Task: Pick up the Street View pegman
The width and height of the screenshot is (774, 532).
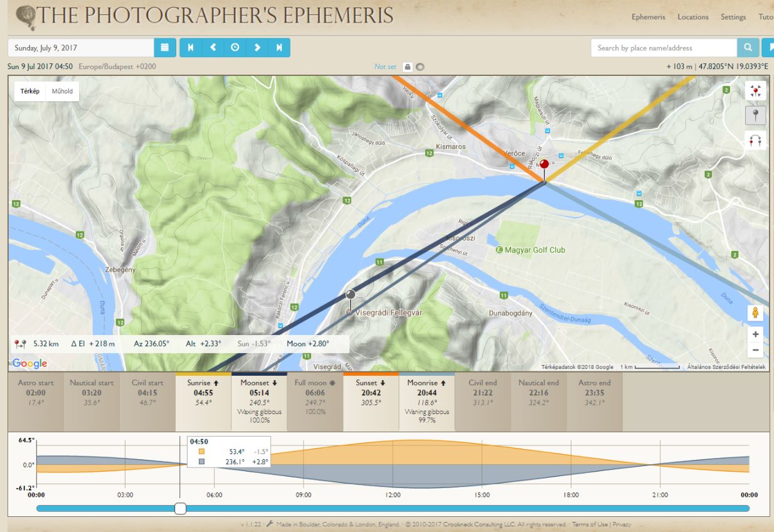Action: 756,313
